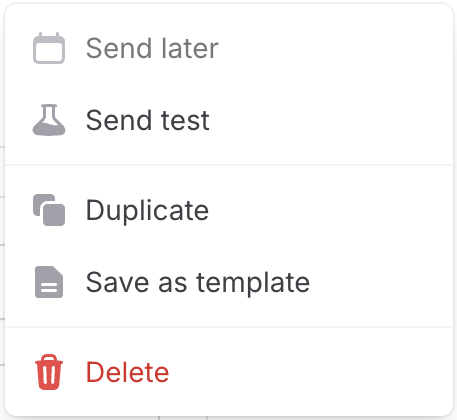Click the document icon for Save as template
The image size is (457, 420).
click(x=49, y=282)
